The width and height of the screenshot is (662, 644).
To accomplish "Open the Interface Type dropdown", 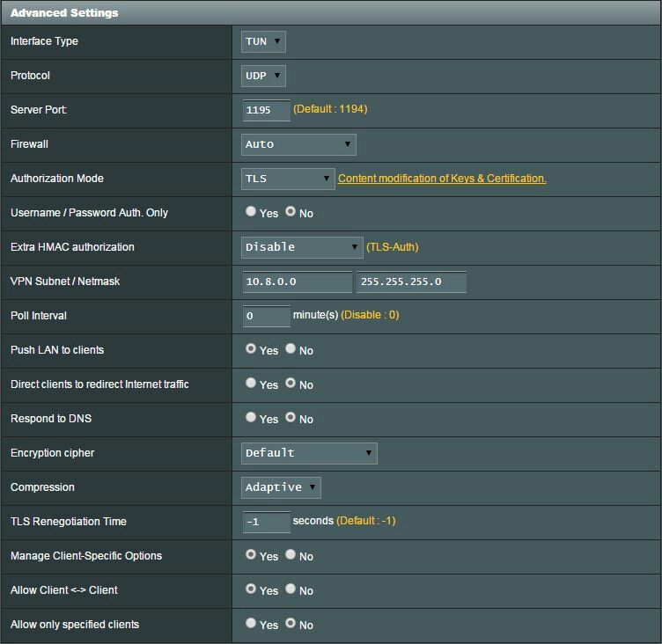I will [x=263, y=41].
